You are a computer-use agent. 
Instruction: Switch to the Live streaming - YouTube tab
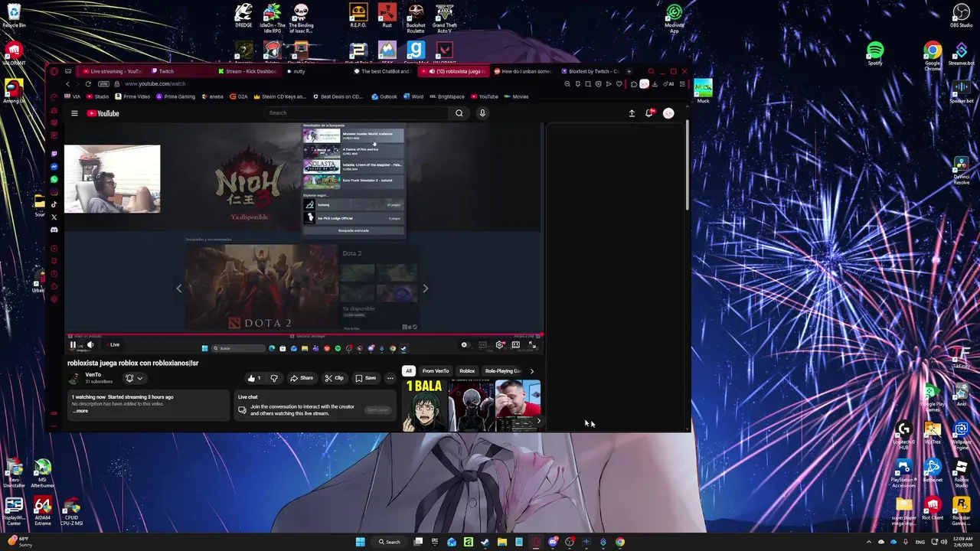[112, 71]
